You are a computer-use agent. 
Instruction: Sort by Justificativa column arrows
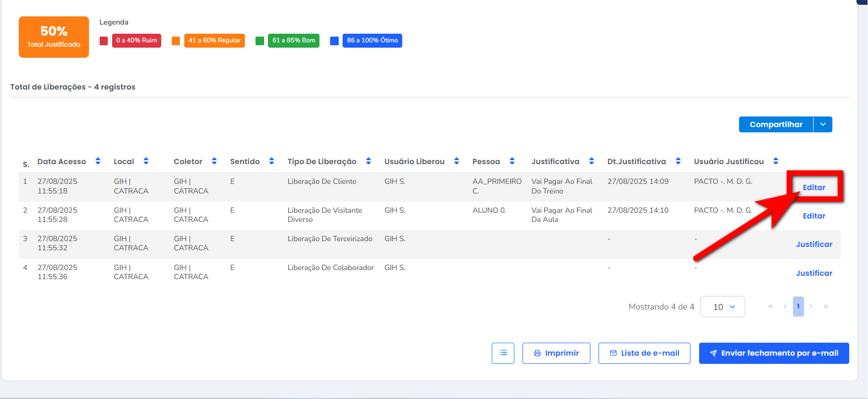click(591, 161)
